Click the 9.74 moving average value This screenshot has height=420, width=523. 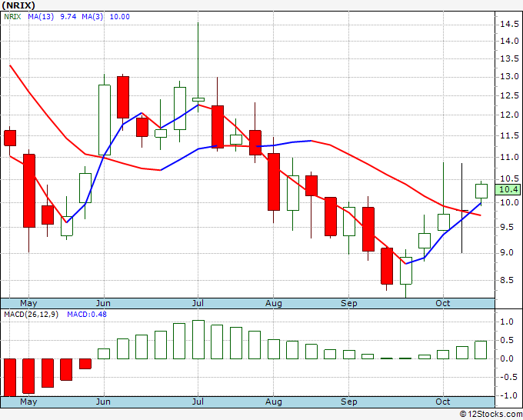(68, 17)
